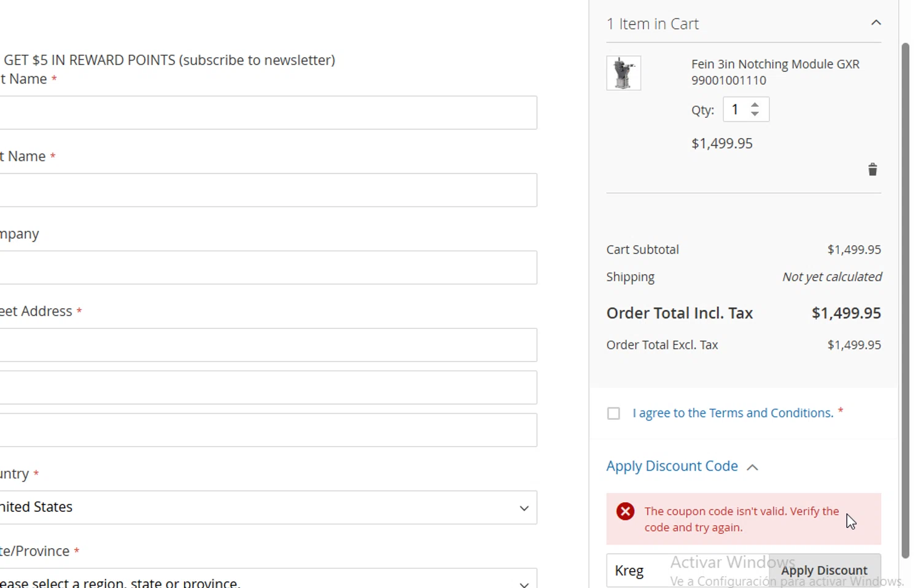Image resolution: width=921 pixels, height=588 pixels.
Task: Decrease quantity with the down arrow
Action: coord(755,114)
